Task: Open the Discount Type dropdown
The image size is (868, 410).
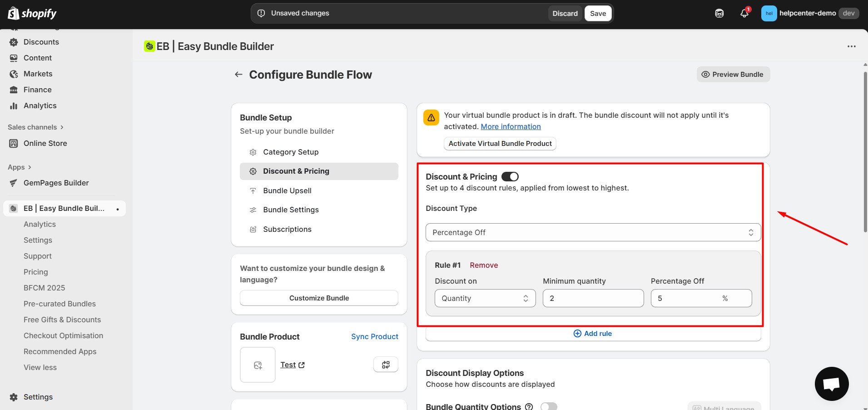Action: pos(593,232)
